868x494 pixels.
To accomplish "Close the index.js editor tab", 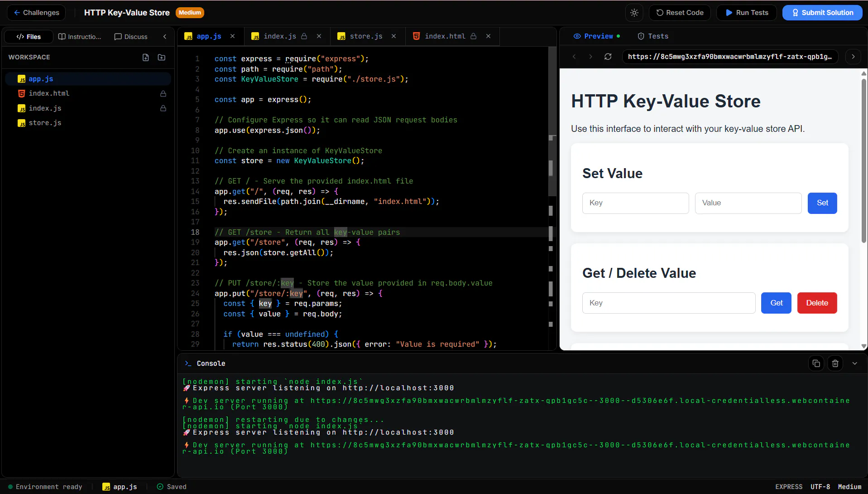I will (x=319, y=36).
